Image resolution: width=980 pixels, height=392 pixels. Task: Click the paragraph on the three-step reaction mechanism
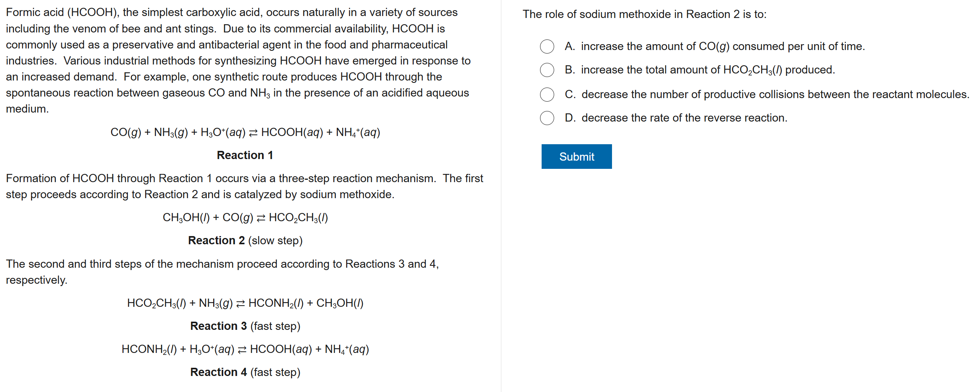pos(244,186)
